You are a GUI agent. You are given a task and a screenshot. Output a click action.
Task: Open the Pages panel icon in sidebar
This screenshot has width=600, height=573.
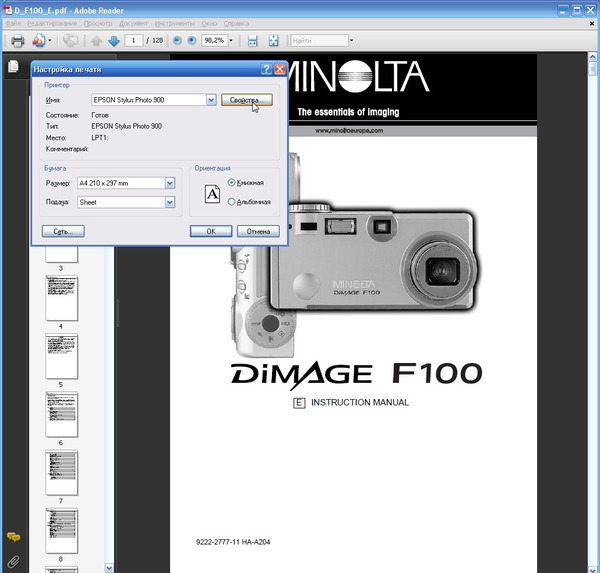coord(13,67)
